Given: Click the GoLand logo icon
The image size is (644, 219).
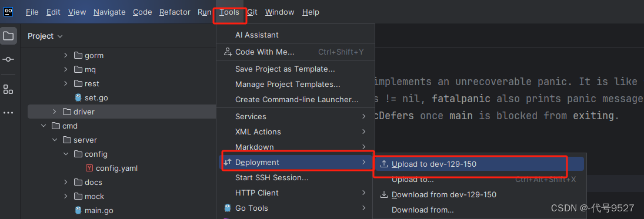Looking at the screenshot, I should pyautogui.click(x=8, y=12).
